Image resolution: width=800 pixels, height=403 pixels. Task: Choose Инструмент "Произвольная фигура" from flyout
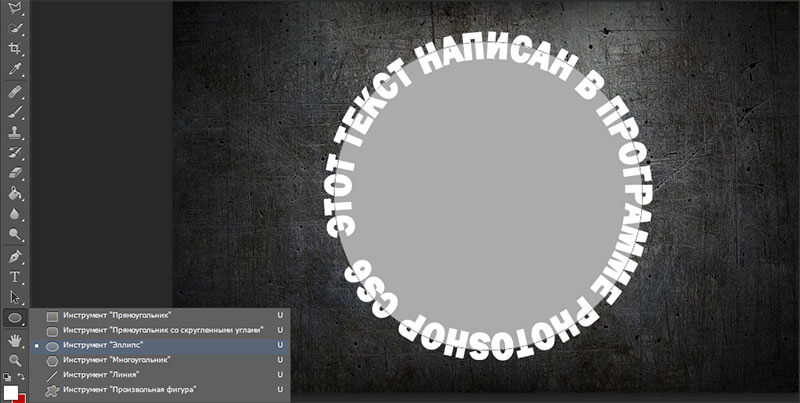(160, 390)
